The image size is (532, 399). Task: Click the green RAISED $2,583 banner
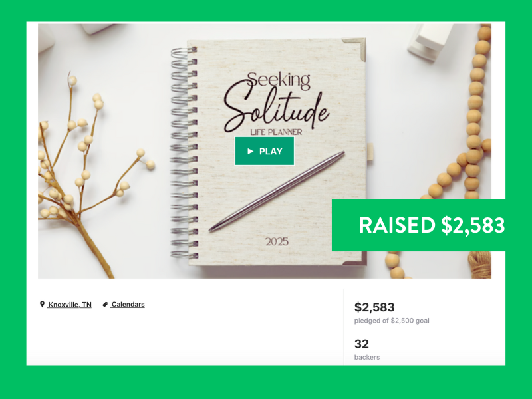coord(418,225)
